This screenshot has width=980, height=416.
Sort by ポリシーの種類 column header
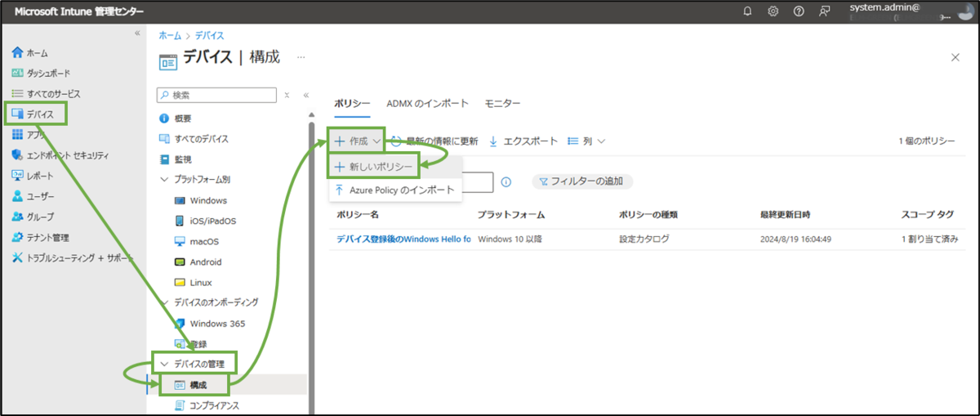(648, 215)
